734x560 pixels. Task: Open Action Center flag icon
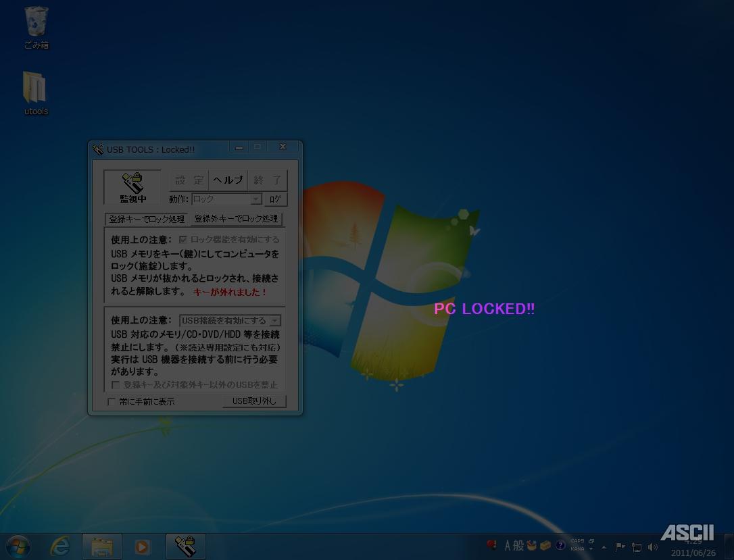pyautogui.click(x=620, y=546)
